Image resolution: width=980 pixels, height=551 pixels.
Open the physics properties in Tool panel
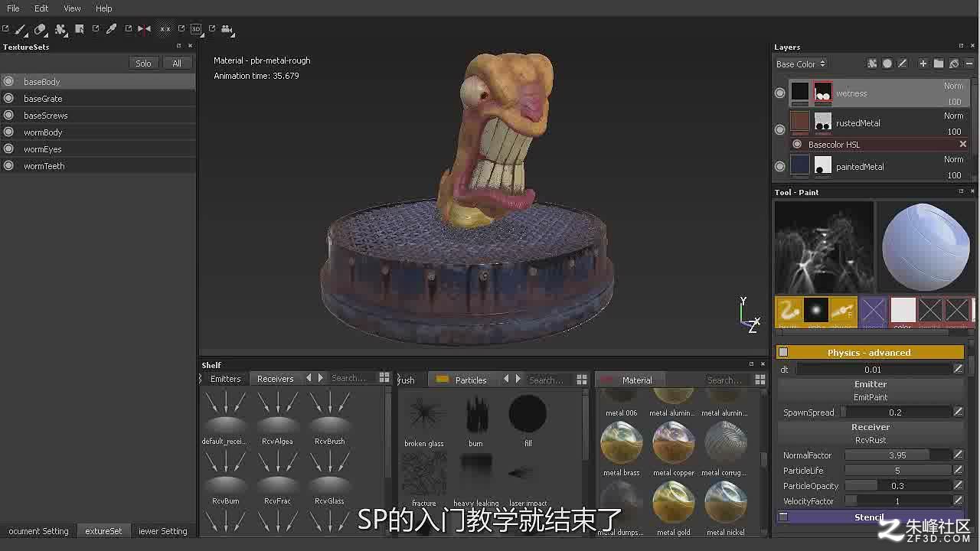(842, 311)
